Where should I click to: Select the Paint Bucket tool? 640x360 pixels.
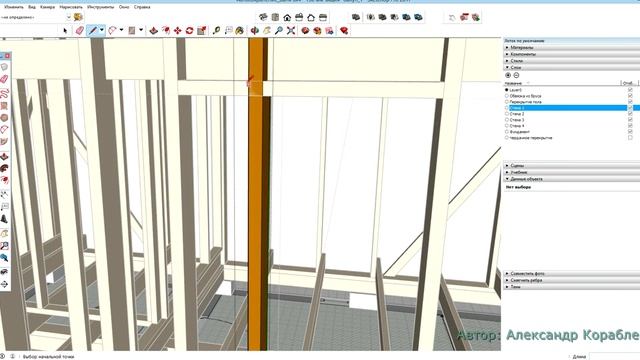[x=240, y=31]
